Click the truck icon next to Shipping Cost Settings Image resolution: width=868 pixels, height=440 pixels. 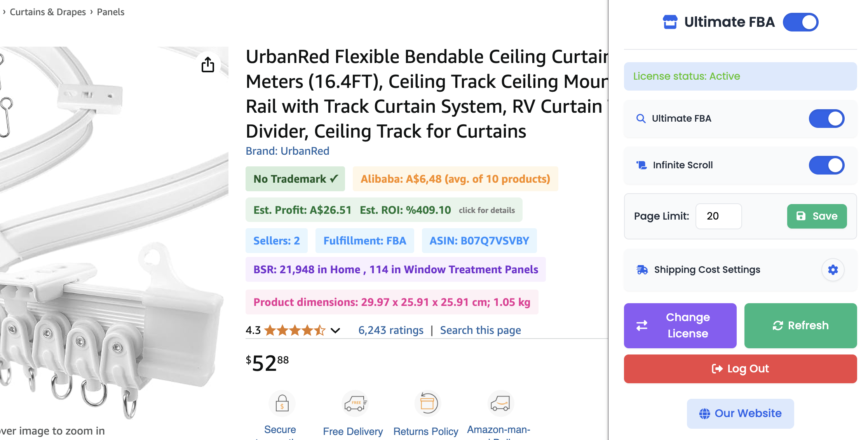coord(642,269)
